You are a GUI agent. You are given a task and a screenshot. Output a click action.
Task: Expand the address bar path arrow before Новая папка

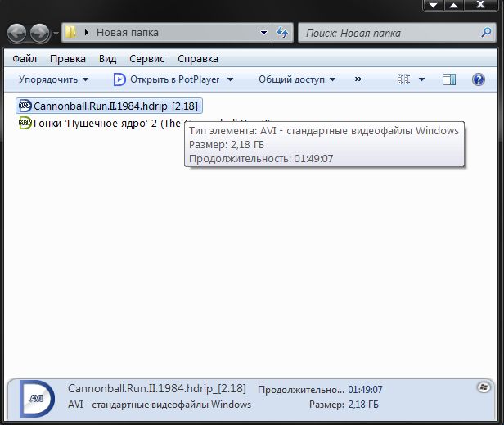pos(86,33)
